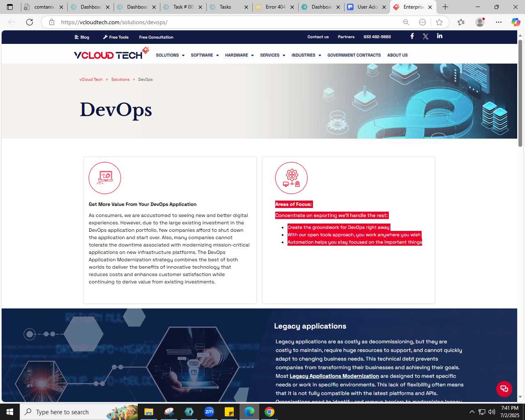Expand the HARDWARE dropdown menu
The width and height of the screenshot is (525, 420).
click(240, 55)
